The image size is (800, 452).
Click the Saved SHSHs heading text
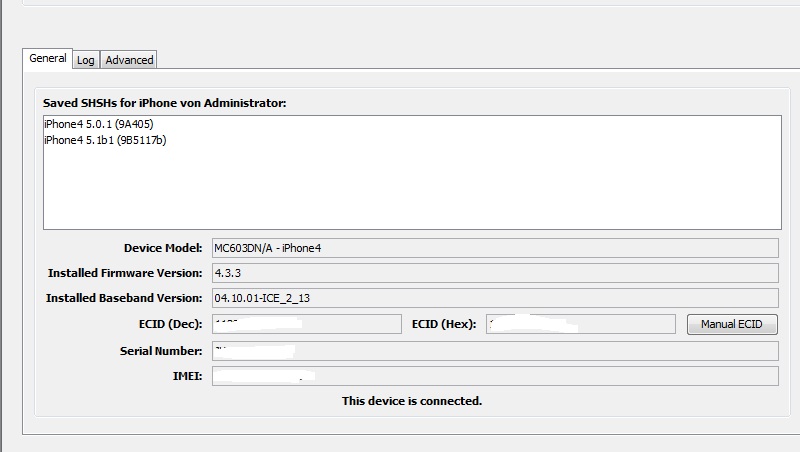tap(164, 103)
